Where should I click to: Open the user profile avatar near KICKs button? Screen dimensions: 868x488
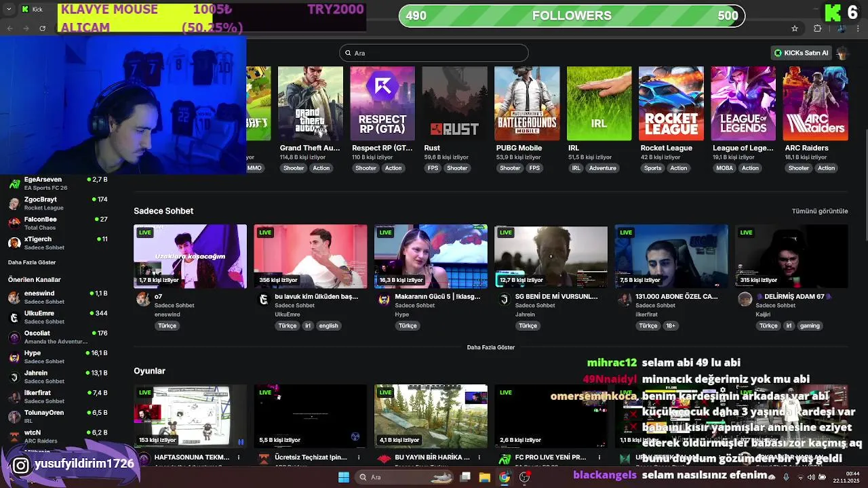point(842,53)
